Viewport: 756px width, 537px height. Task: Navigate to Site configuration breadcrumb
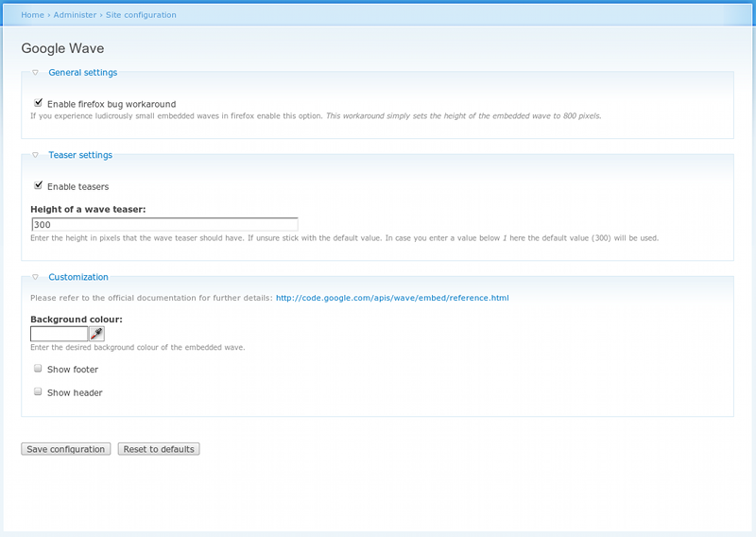141,15
